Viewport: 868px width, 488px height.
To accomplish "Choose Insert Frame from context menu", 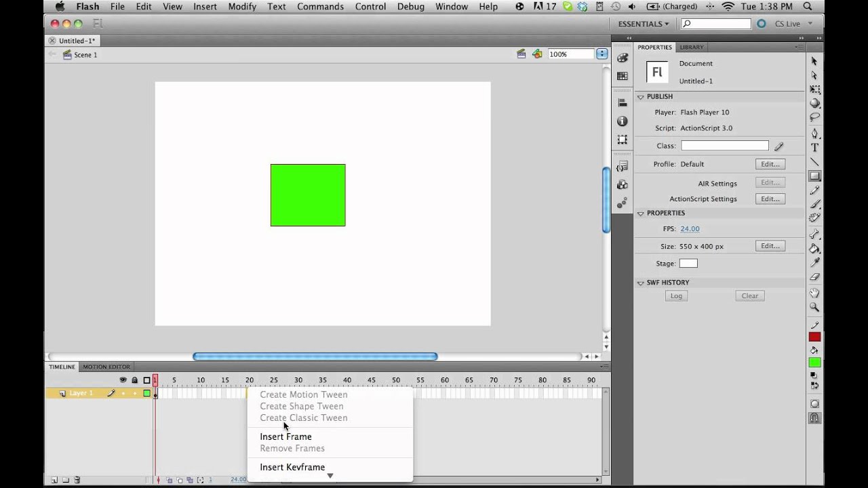I will (285, 436).
